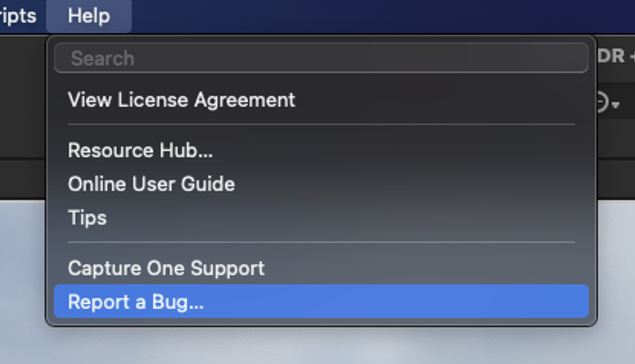Select Report a Bug… menu item
Image resolution: width=635 pixels, height=364 pixels.
pyautogui.click(x=321, y=301)
